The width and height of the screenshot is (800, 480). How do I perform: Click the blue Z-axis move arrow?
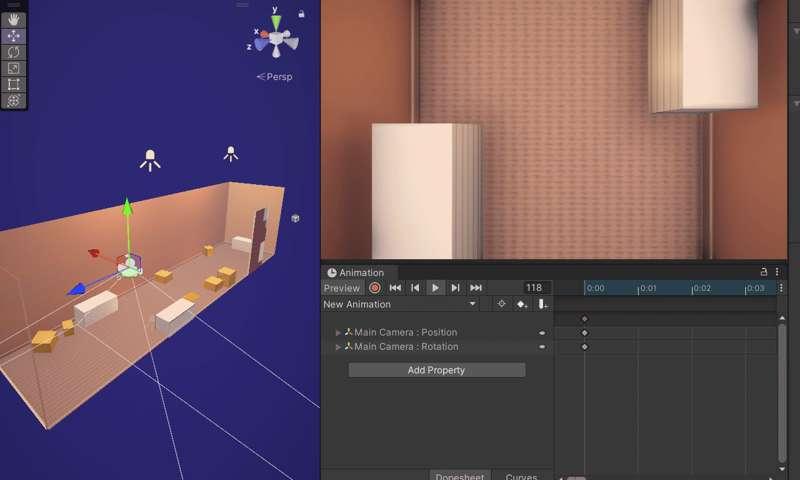click(78, 289)
